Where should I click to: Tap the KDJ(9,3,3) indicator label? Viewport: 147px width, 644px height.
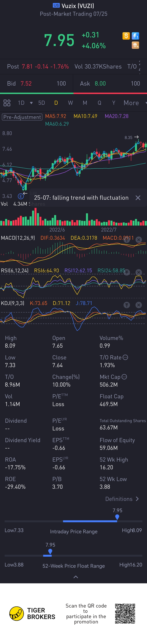[13, 303]
